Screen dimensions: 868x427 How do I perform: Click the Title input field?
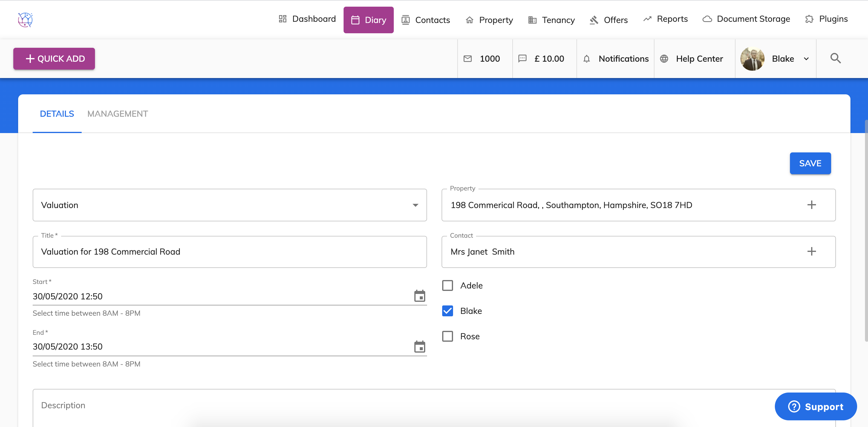(x=229, y=252)
